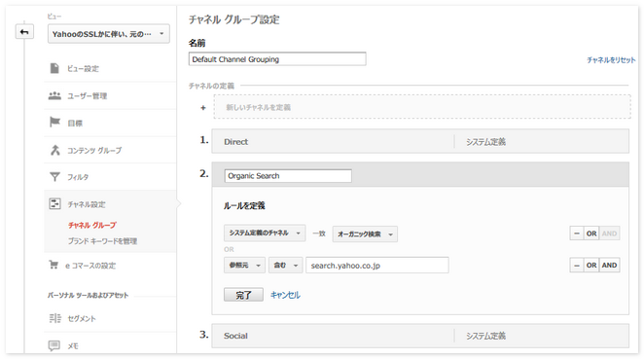Screen dimensions: 644x359
Task: Click OR button on first rule
Action: 591,233
